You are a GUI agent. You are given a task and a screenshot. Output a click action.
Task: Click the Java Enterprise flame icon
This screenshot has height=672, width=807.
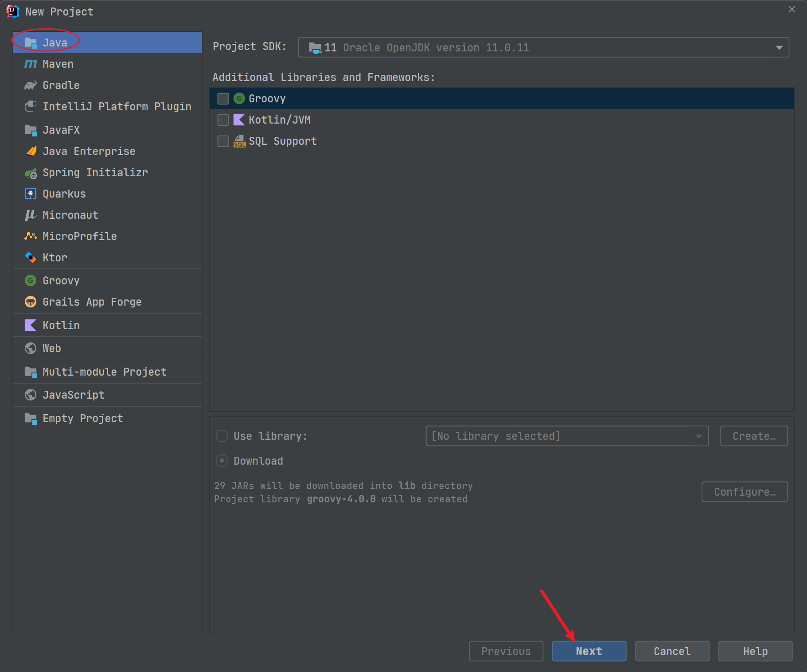31,151
